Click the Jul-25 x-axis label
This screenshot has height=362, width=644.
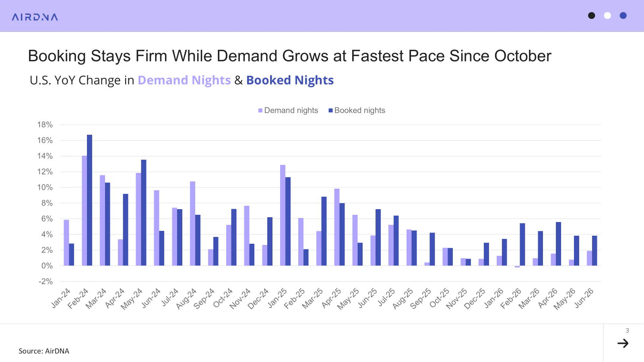(386, 297)
